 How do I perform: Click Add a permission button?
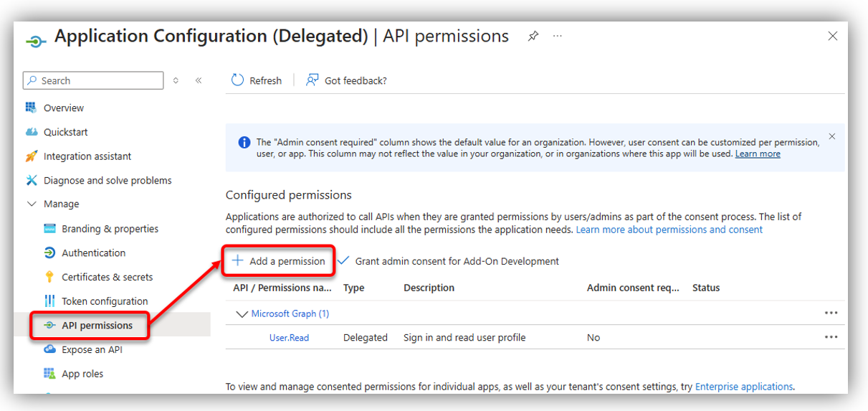[x=279, y=261]
